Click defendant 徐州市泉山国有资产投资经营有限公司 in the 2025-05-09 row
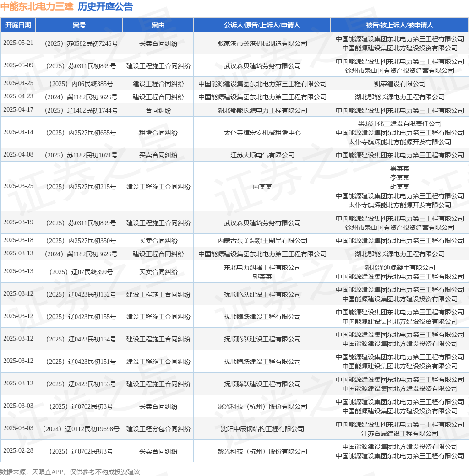Image resolution: width=469 pixels, height=476 pixels. (x=400, y=70)
